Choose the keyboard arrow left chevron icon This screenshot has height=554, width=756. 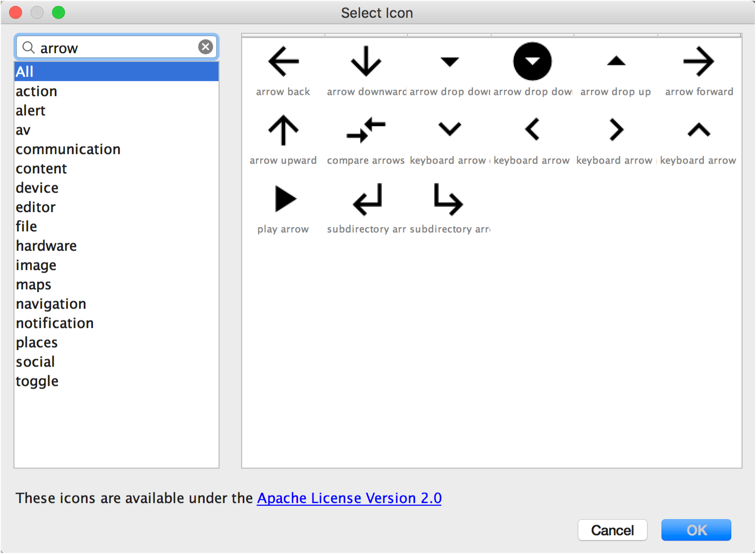532,129
